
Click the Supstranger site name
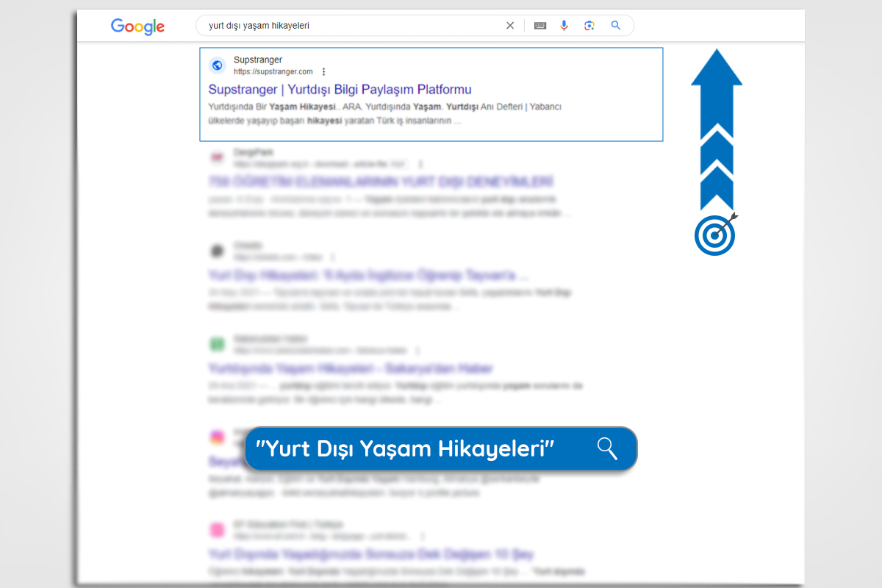[258, 60]
